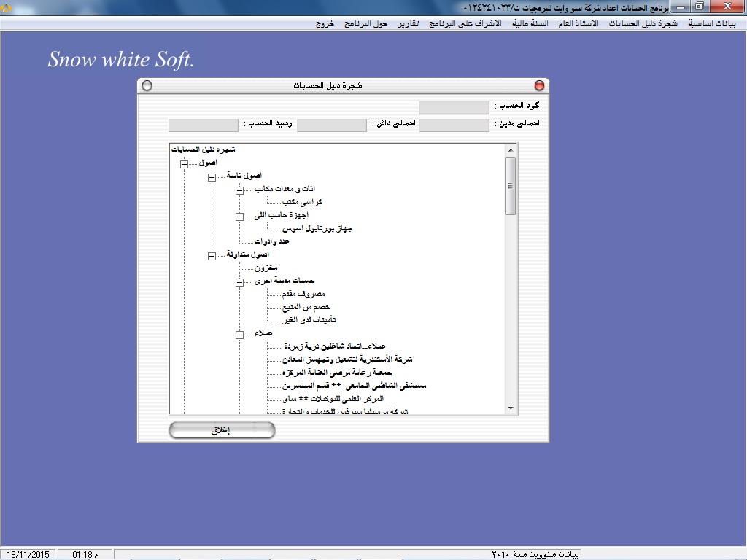Collapse the اصول root node
This screenshot has height=560, width=747.
pos(184,163)
